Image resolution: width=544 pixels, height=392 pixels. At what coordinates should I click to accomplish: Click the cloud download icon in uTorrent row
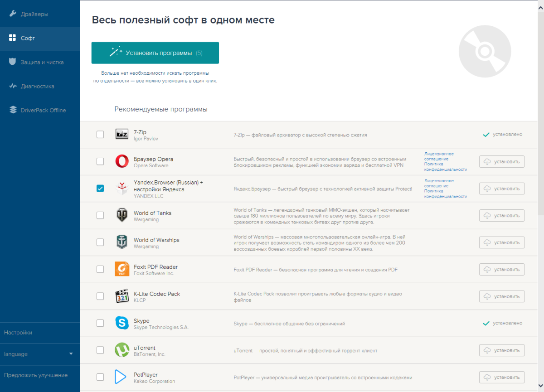pyautogui.click(x=487, y=350)
